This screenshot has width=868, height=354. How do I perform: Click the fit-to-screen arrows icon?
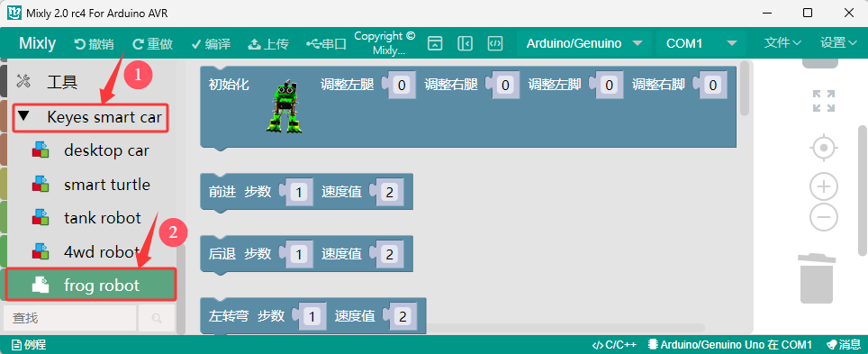coord(824,102)
